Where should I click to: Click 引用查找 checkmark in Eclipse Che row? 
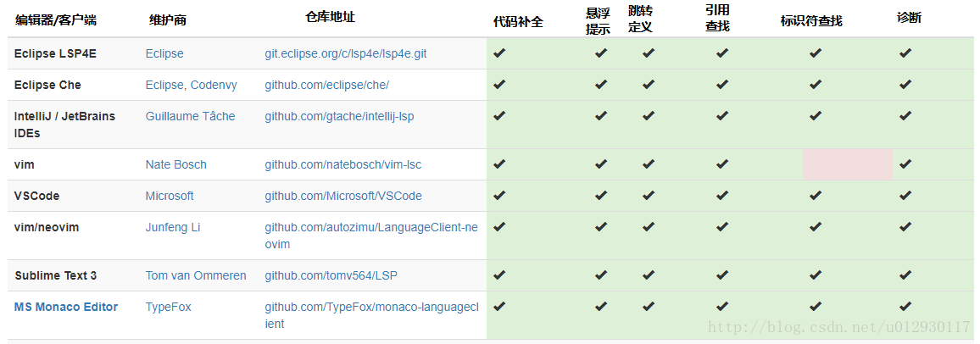(x=722, y=84)
